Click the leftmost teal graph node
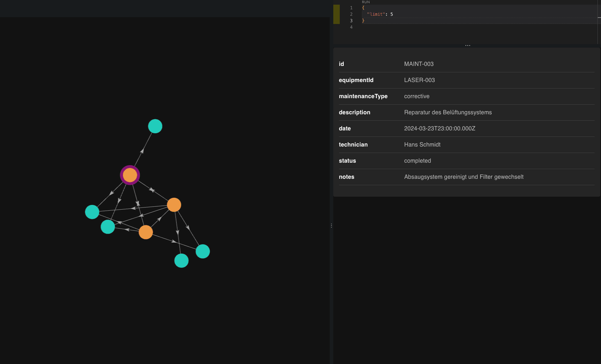The width and height of the screenshot is (601, 364). [x=92, y=212]
